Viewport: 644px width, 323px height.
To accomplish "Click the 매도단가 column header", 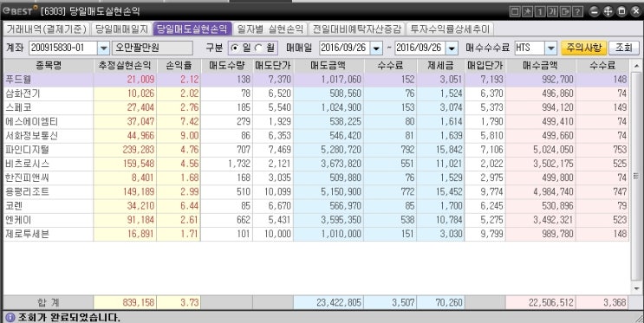I will coord(273,66).
